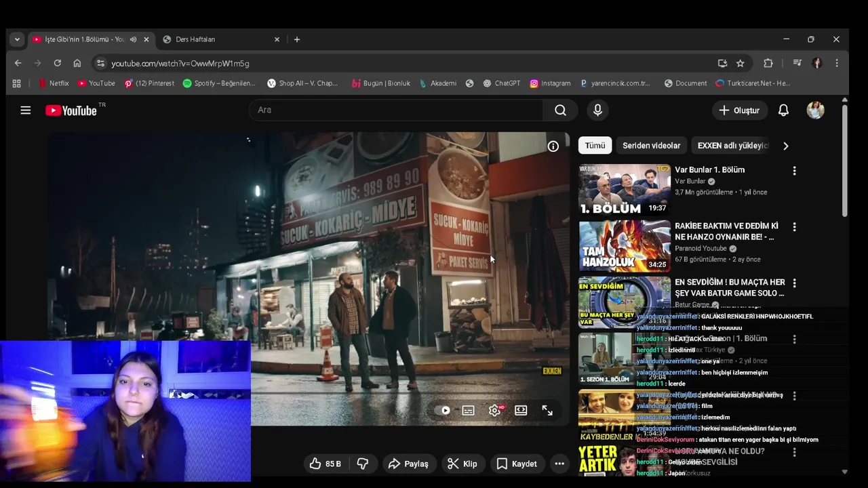Reload the current page
Screen dimensions: 868x488
tap(58, 63)
